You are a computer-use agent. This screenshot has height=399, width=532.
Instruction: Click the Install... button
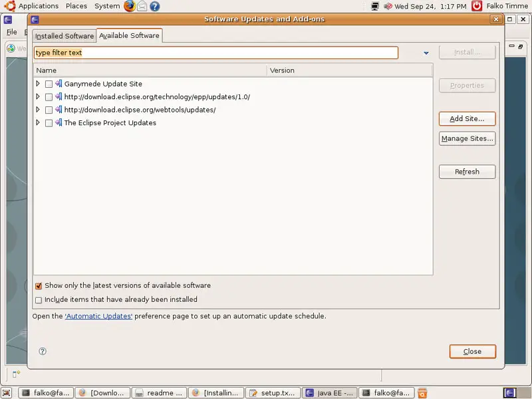click(467, 53)
